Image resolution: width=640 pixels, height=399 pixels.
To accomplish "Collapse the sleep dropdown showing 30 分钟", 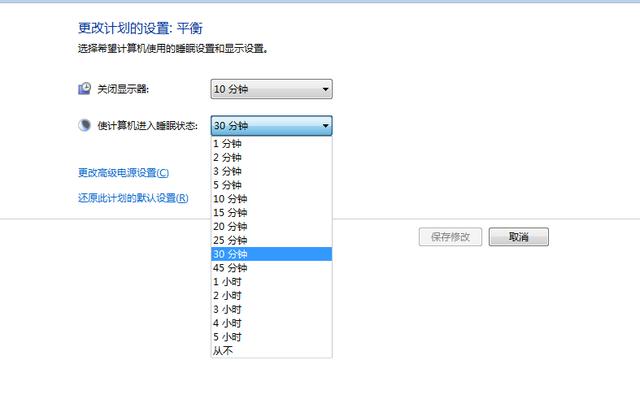I will [x=271, y=126].
